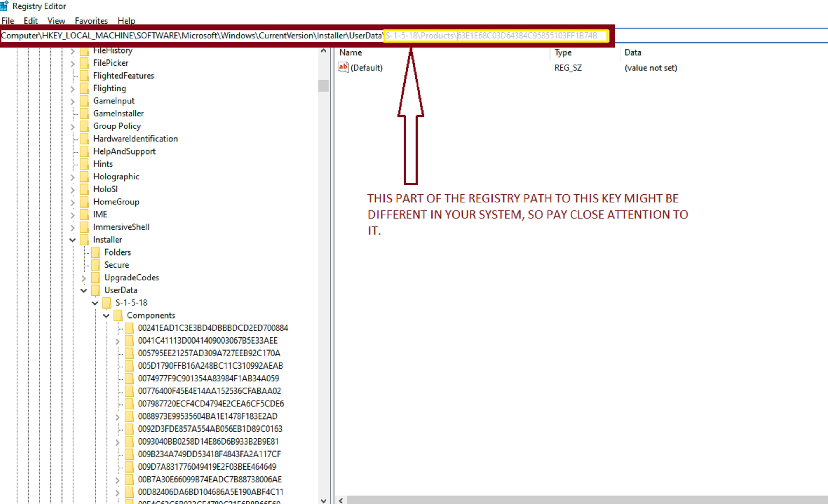Click the Components folder icon
Viewport: 828px width, 504px height.
click(x=118, y=315)
